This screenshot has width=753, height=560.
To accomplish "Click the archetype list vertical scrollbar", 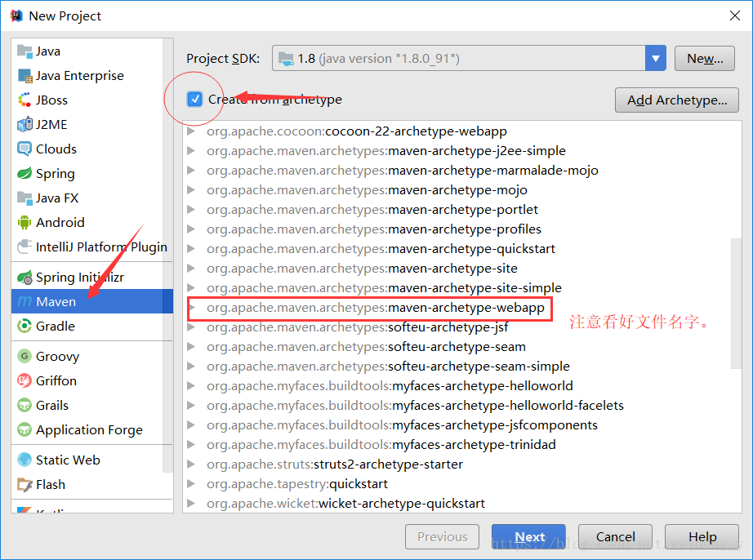I will click(x=736, y=304).
